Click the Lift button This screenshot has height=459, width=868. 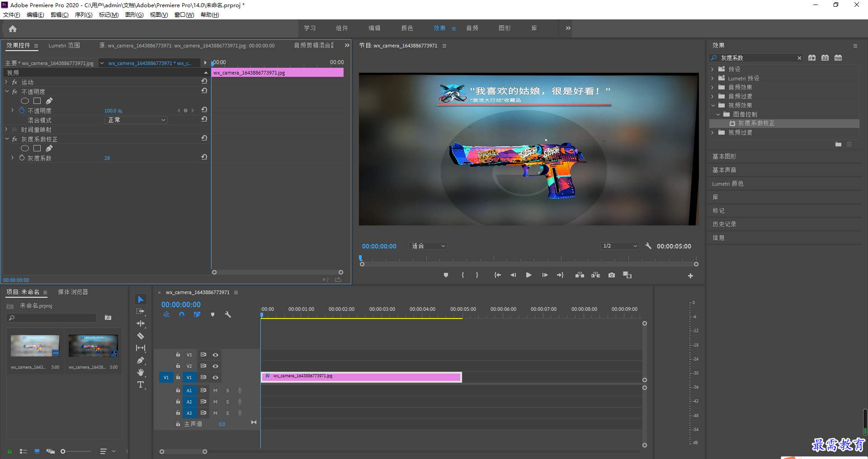click(x=580, y=275)
